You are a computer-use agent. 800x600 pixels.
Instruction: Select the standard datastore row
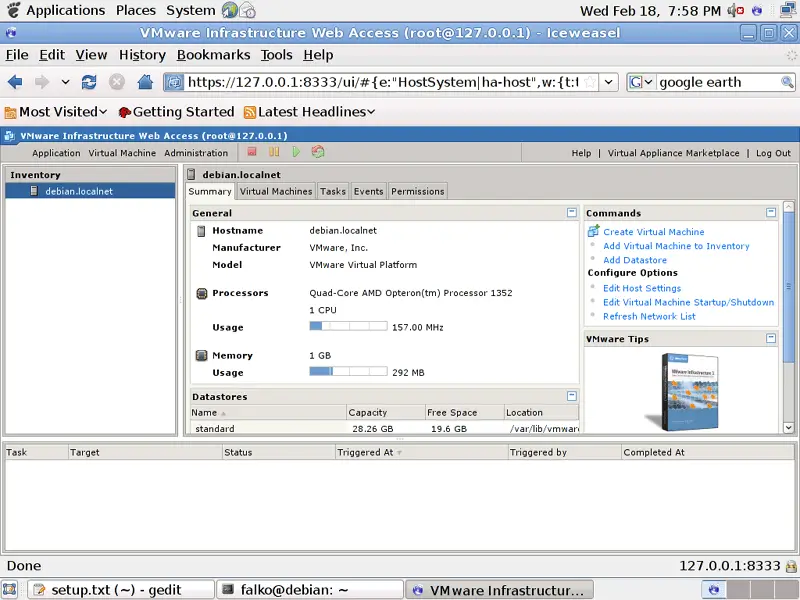click(385, 428)
